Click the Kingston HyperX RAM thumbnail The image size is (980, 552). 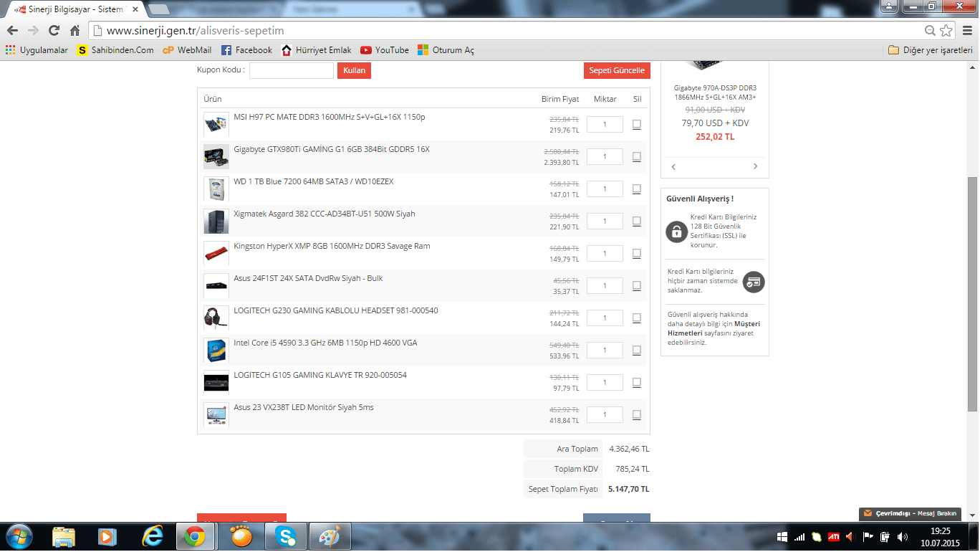pyautogui.click(x=216, y=254)
